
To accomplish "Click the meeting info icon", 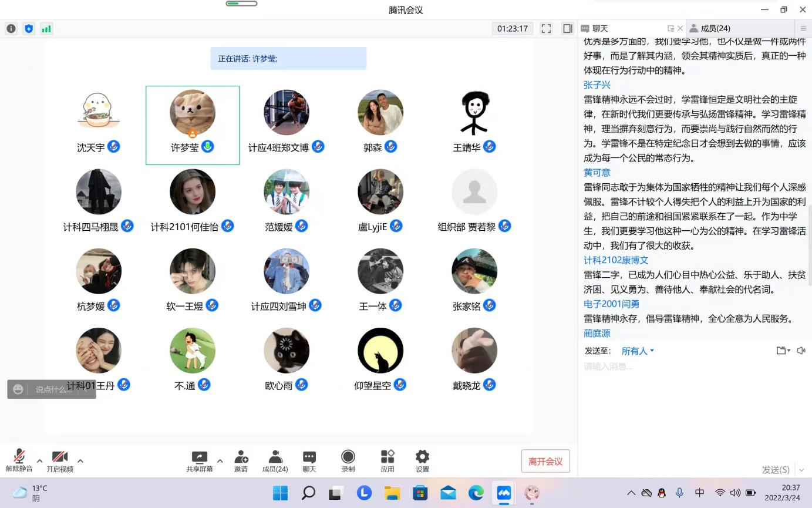I will 11,28.
